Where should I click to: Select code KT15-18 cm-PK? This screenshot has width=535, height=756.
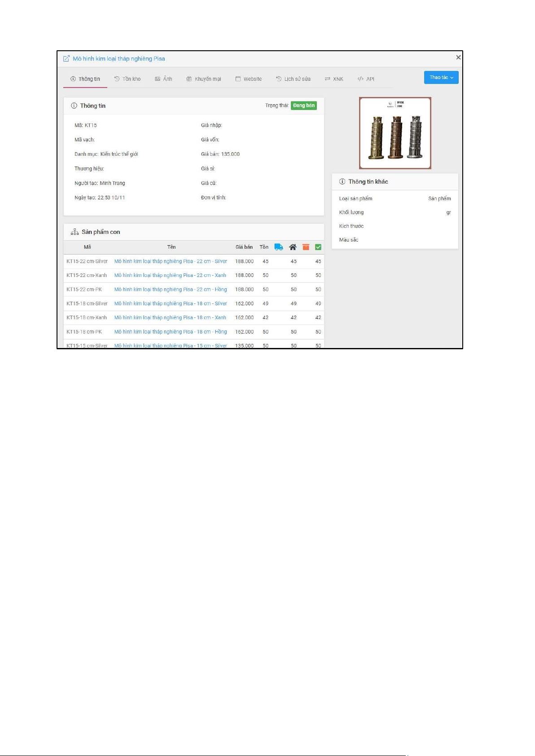(x=84, y=332)
